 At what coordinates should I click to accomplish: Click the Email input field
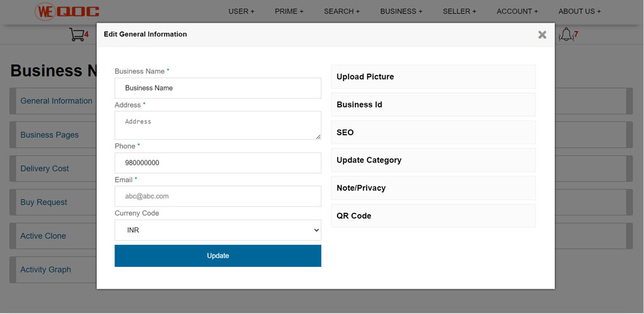218,196
